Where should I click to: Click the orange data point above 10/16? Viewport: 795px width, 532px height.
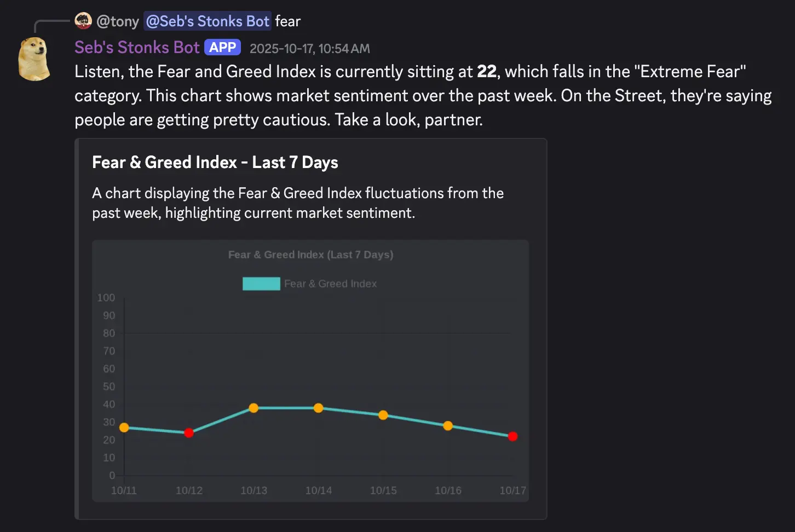coord(448,425)
